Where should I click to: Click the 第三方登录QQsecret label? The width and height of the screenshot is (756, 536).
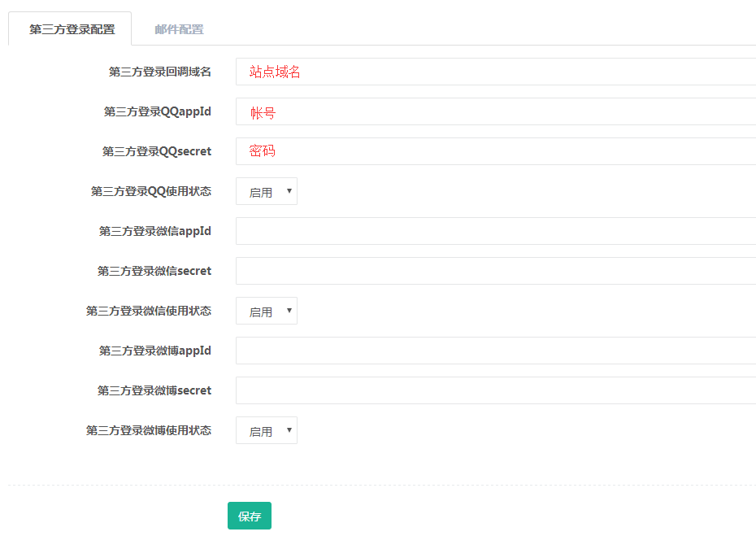coord(156,151)
